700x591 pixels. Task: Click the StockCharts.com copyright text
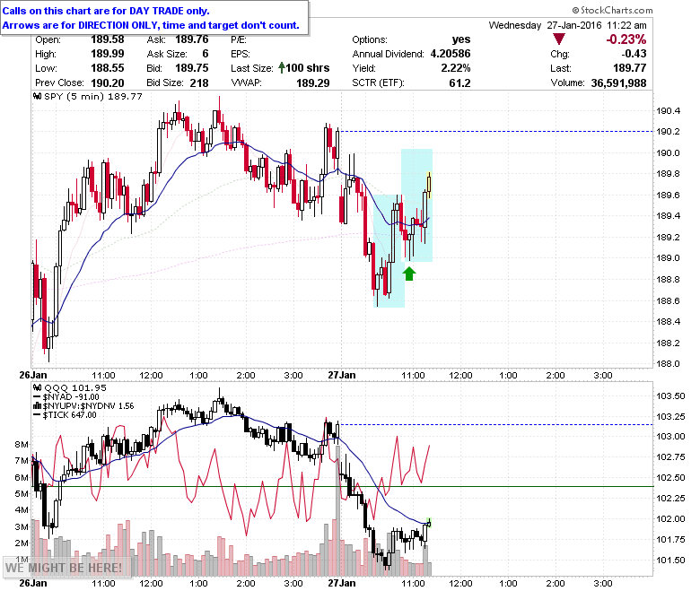tap(612, 10)
